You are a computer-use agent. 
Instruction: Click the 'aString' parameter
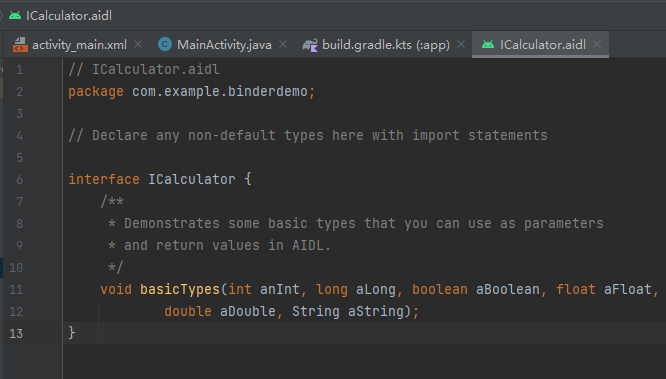(x=376, y=312)
